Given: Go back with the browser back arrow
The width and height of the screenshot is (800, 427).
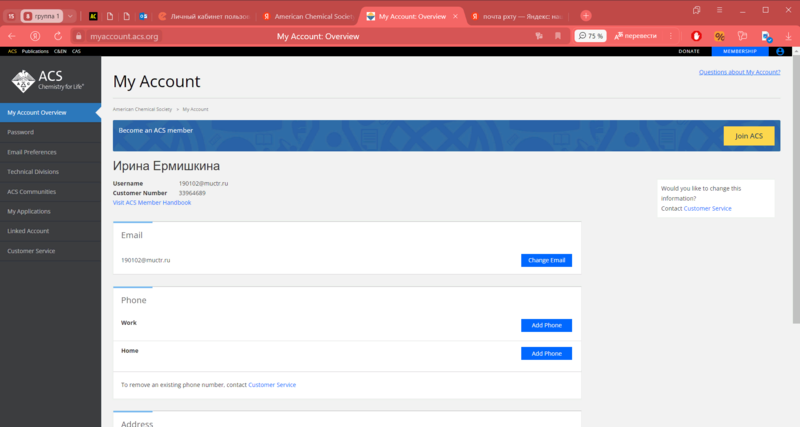Looking at the screenshot, I should coord(12,36).
